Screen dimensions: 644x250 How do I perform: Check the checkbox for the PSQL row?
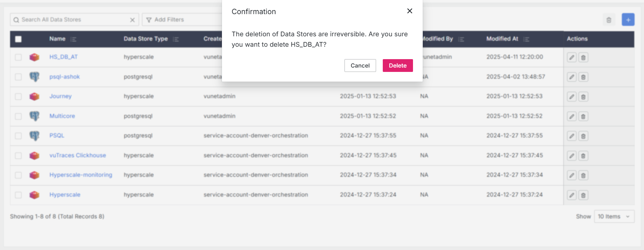[x=18, y=136]
